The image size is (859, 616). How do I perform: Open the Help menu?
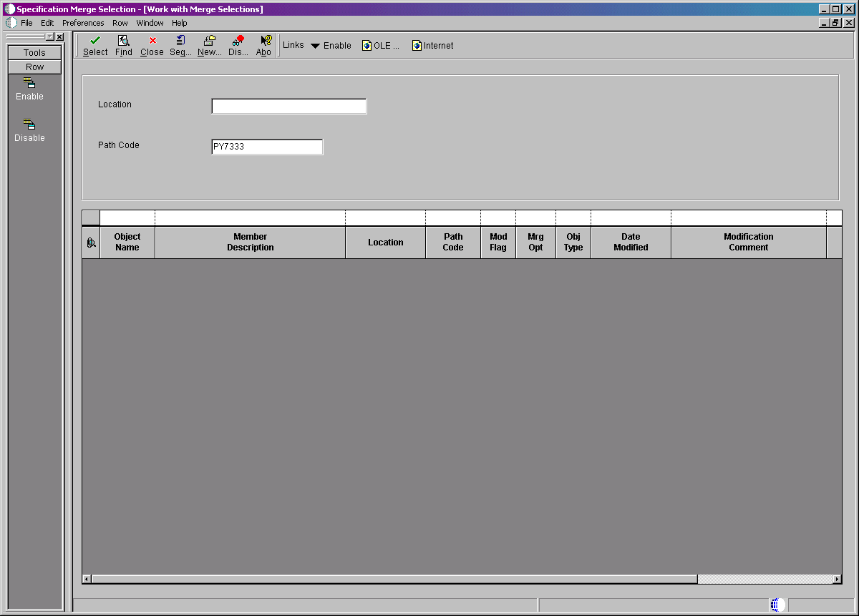tap(179, 23)
